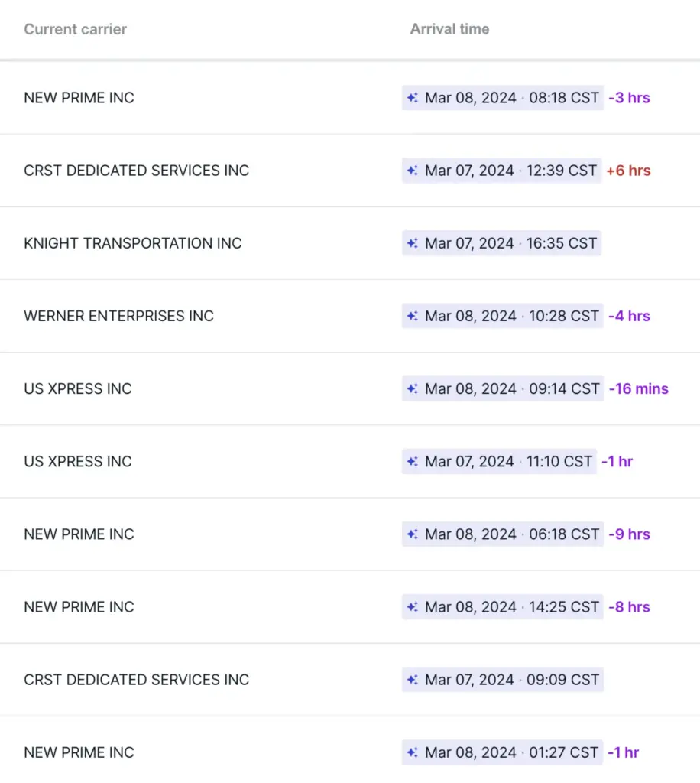Screen dimensions: 700x783
Task: Click sparkle icon beside 08:18 CST arrival
Action: pos(413,98)
